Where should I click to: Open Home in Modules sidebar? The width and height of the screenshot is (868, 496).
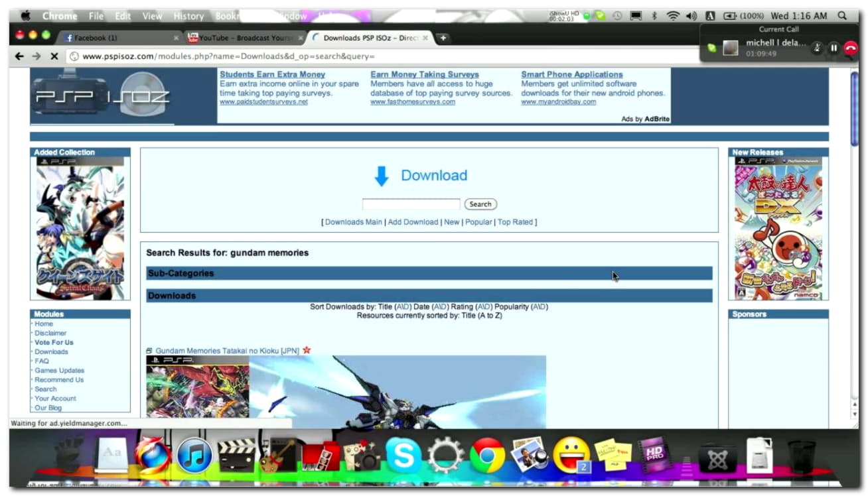point(44,324)
